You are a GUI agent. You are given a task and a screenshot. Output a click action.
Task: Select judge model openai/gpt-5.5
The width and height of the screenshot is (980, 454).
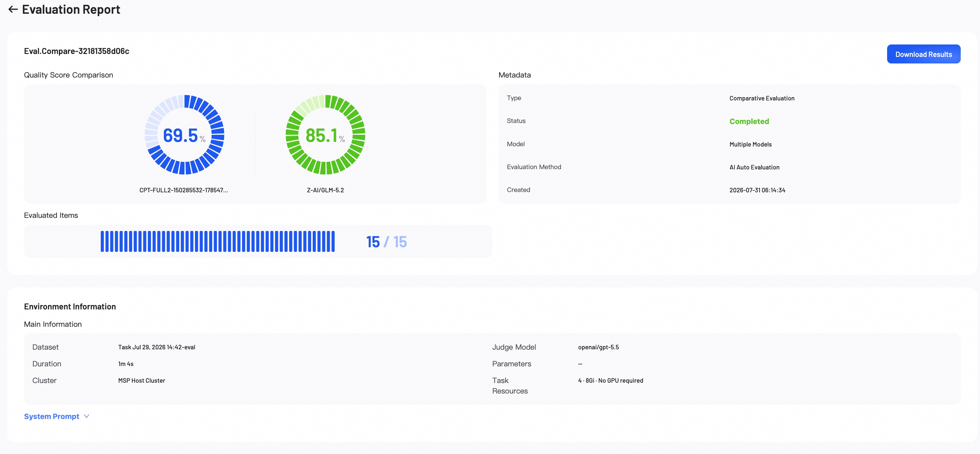tap(598, 347)
